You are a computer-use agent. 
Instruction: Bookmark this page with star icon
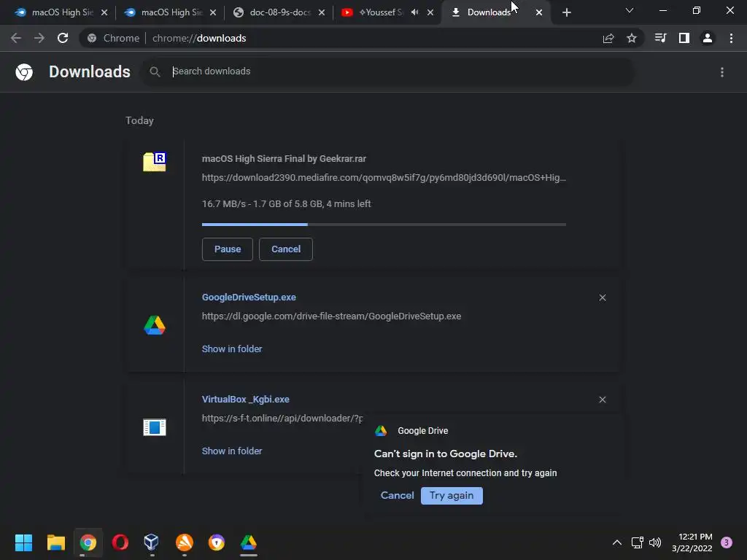pos(632,38)
